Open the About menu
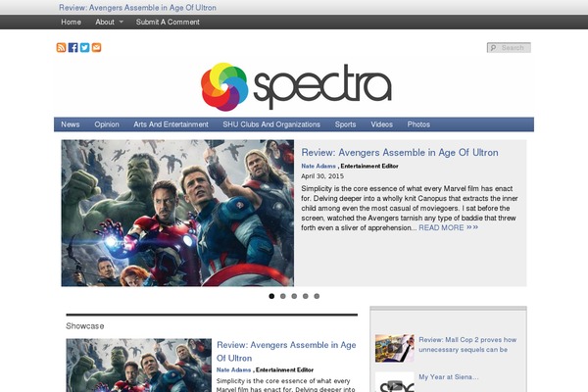Screen dimensions: 588x392 click(105, 23)
